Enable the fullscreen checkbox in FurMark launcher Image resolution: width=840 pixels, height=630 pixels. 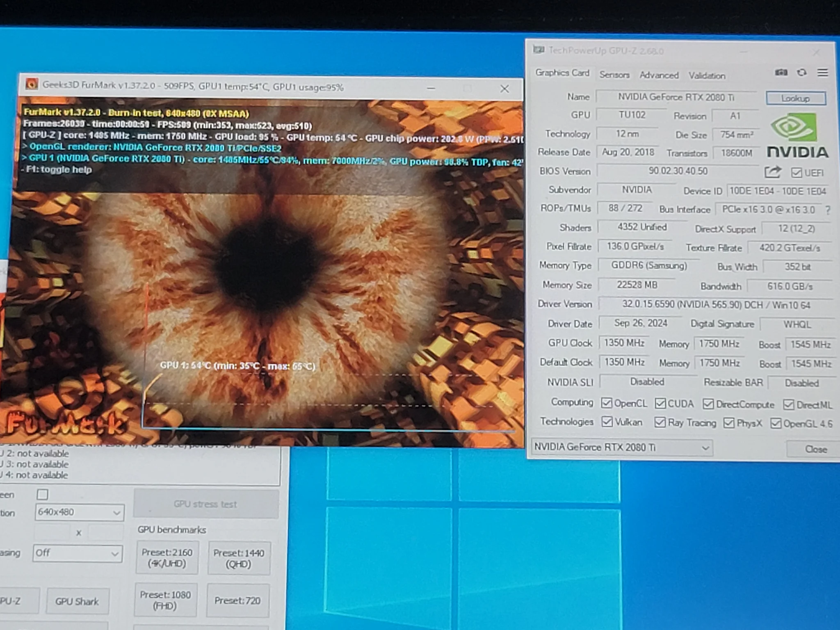click(42, 494)
